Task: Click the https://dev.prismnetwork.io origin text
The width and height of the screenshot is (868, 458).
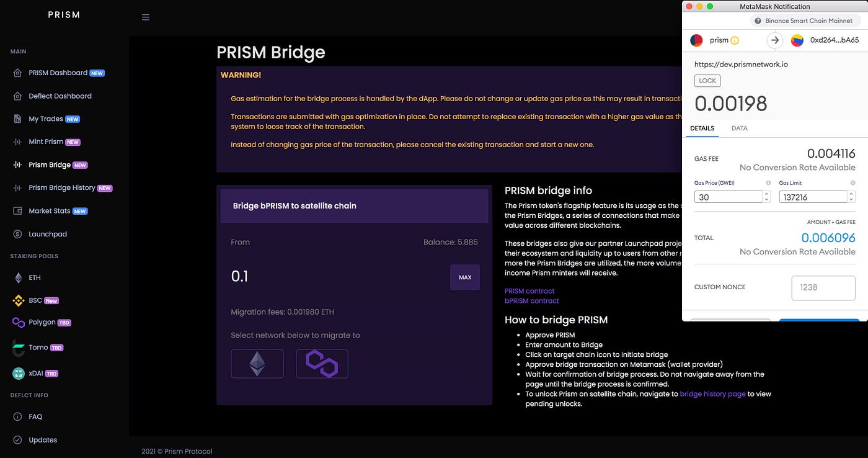Action: coord(742,64)
